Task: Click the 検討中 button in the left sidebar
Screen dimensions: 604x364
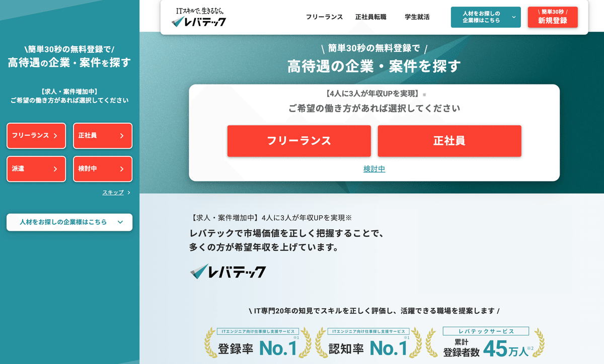Action: tap(102, 169)
